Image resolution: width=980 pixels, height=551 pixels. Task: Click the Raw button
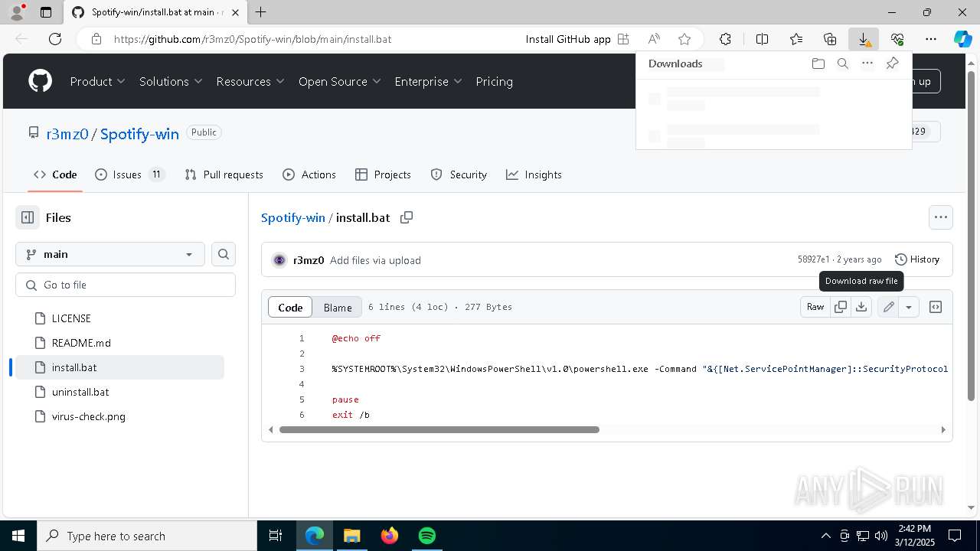pos(815,307)
